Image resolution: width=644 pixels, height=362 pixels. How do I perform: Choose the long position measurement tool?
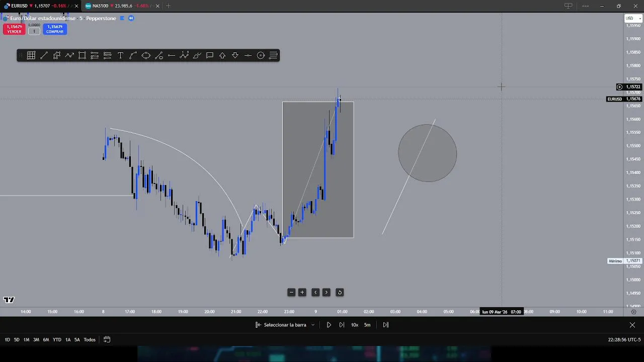tap(95, 55)
